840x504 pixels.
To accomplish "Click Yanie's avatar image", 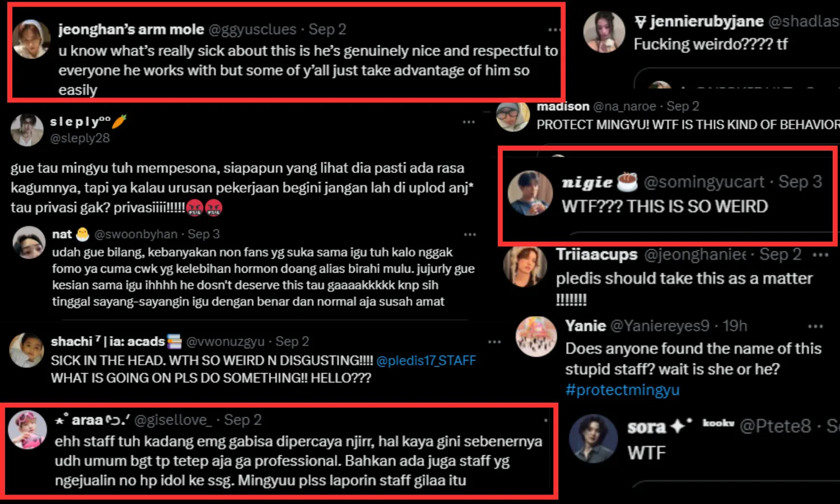I will (536, 337).
